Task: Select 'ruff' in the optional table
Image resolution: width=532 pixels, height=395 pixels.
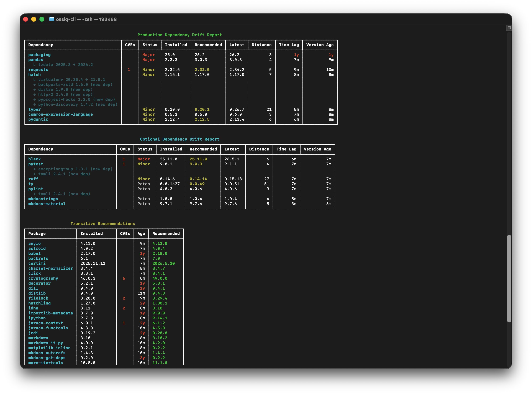Action: 33,179
